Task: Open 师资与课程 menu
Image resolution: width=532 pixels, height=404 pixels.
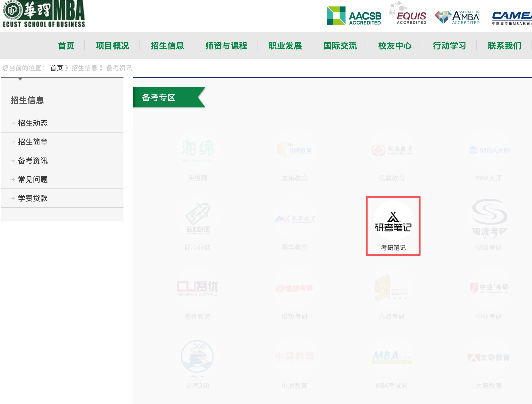Action: pyautogui.click(x=226, y=45)
